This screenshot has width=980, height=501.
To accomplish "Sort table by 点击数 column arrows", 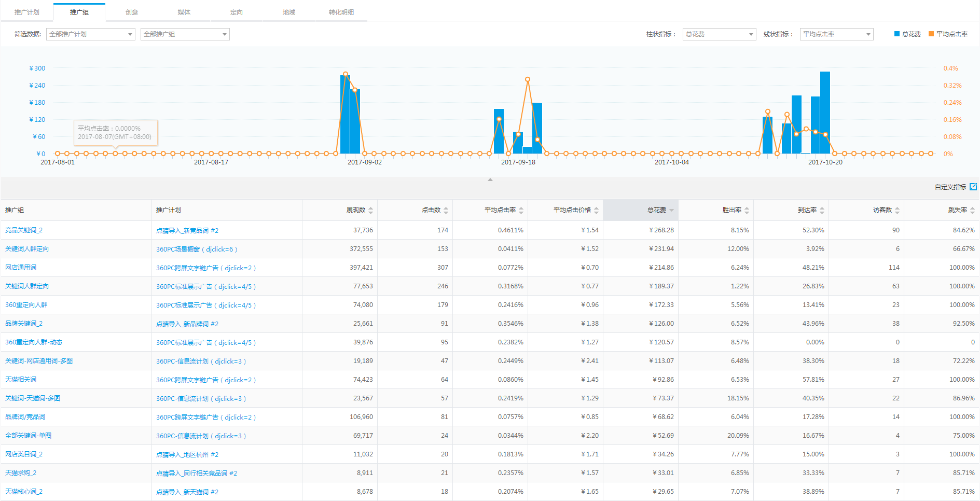I will click(446, 210).
